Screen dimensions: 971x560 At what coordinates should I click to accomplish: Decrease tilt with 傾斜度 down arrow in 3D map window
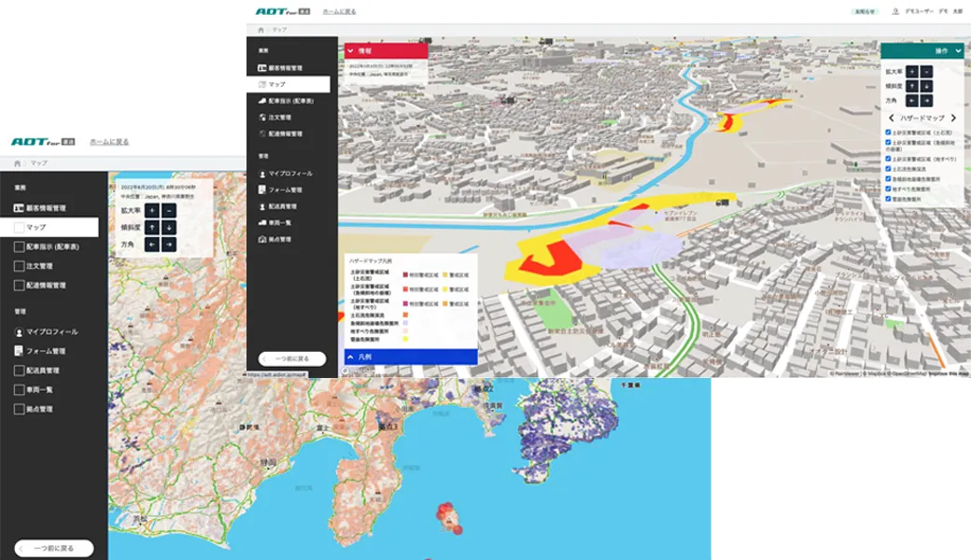pos(926,86)
